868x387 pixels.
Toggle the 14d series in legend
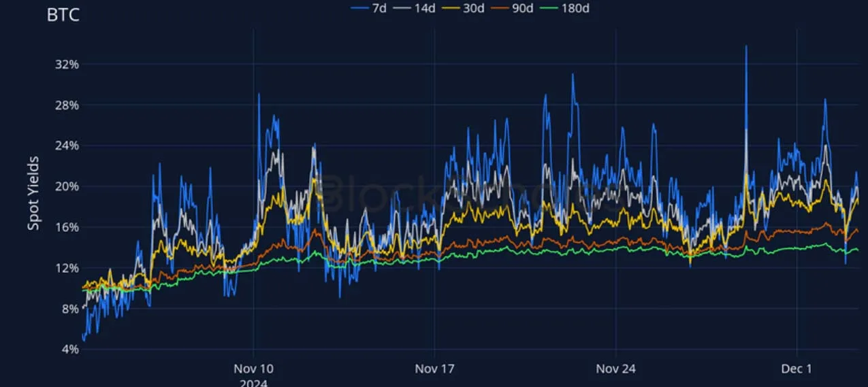point(415,8)
